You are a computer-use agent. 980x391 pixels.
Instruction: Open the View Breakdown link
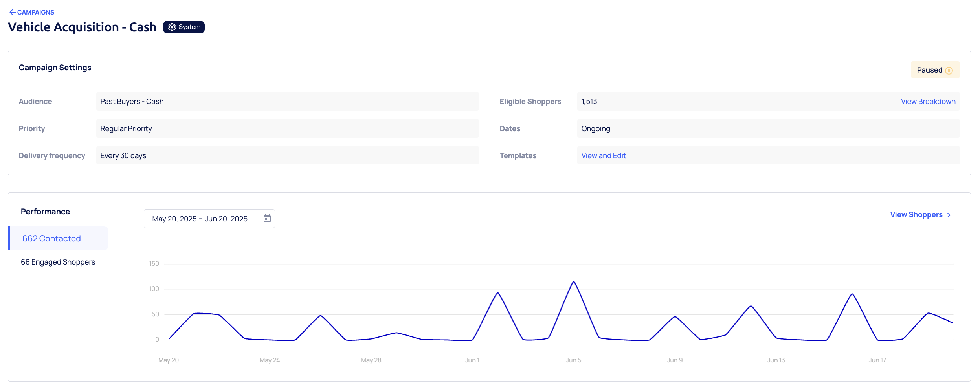pyautogui.click(x=928, y=101)
